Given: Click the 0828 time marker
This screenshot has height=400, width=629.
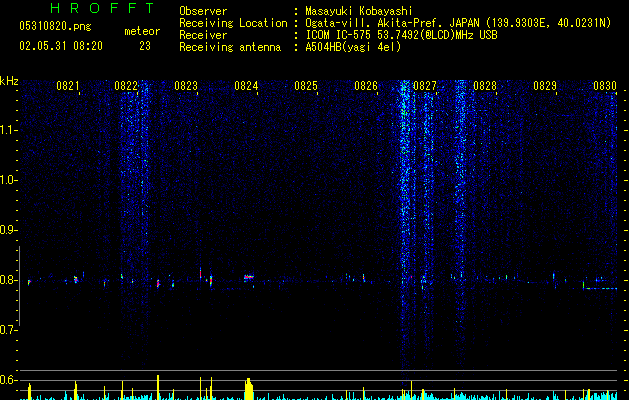Looking at the screenshot, I should pos(485,86).
